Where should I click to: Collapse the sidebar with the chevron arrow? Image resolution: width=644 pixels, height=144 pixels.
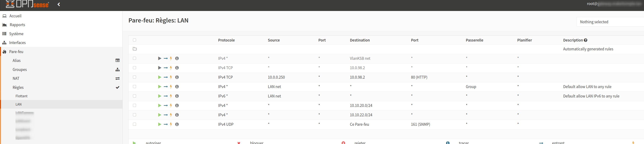[x=59, y=4]
